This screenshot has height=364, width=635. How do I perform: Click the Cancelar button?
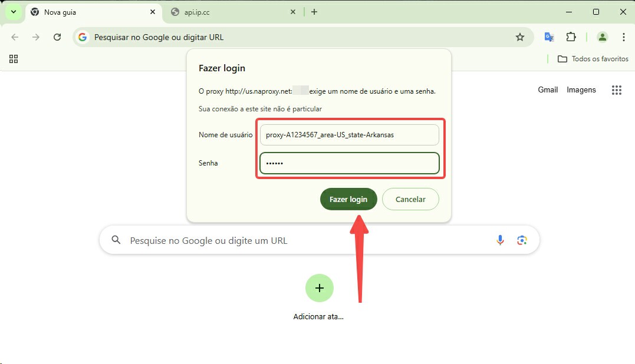[410, 199]
